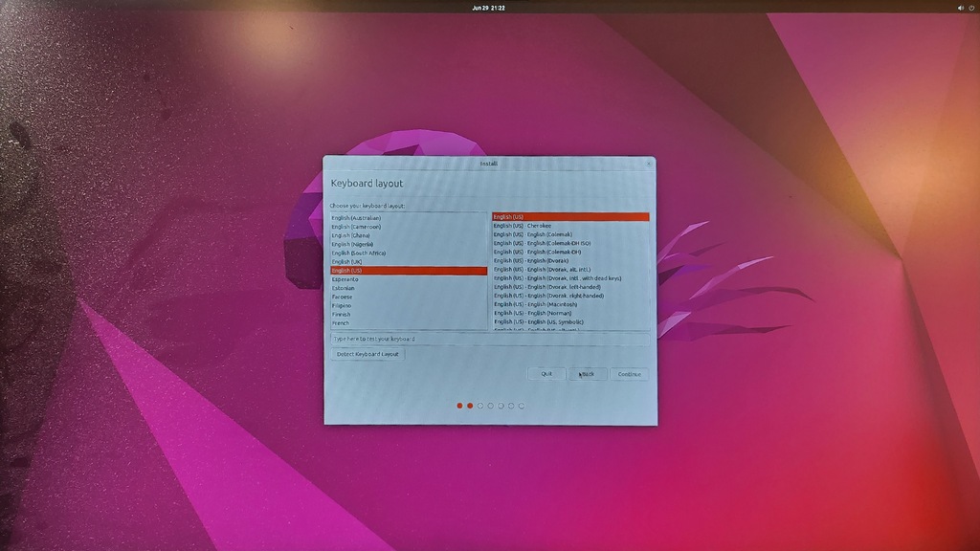Select Estonian layout

point(409,288)
